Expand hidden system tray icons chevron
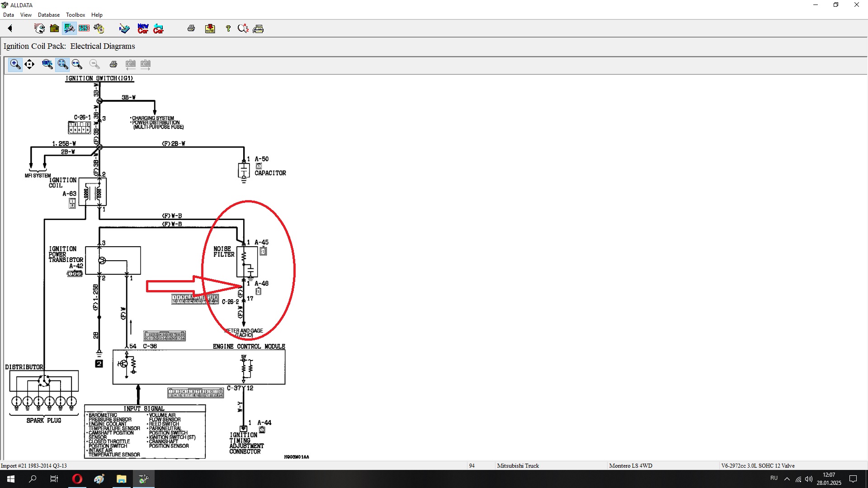Image resolution: width=868 pixels, height=488 pixels. point(787,479)
